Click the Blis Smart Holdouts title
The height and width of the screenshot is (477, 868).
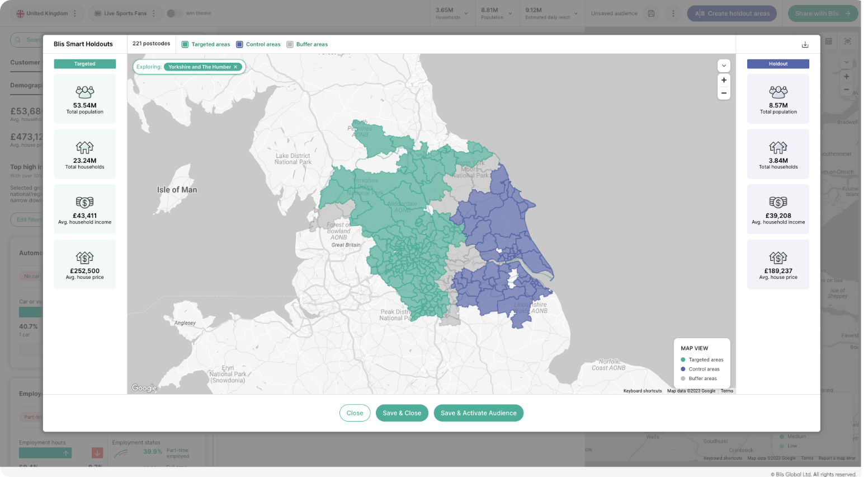pos(83,44)
